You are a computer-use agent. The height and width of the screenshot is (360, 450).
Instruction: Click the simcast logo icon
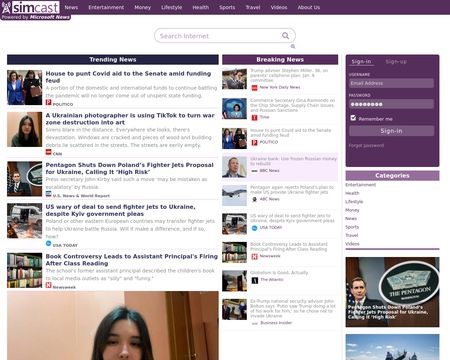pos(6,7)
